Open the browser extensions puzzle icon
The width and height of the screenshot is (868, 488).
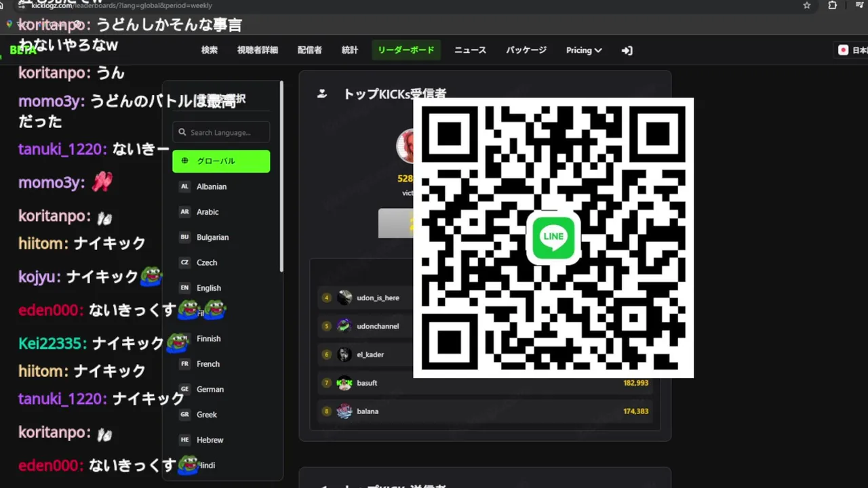[833, 5]
